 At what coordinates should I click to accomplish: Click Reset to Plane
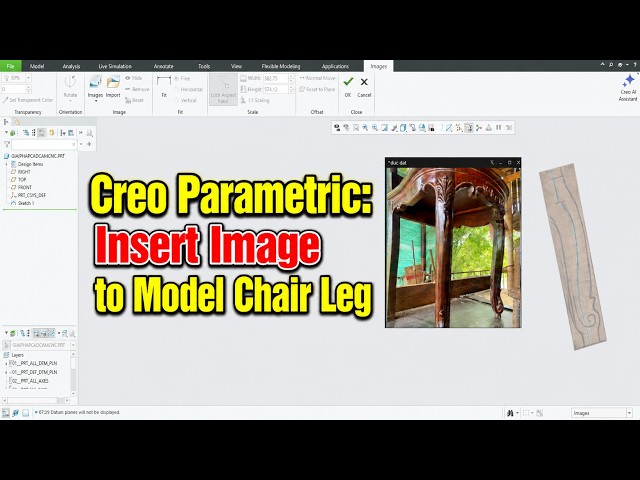click(317, 89)
